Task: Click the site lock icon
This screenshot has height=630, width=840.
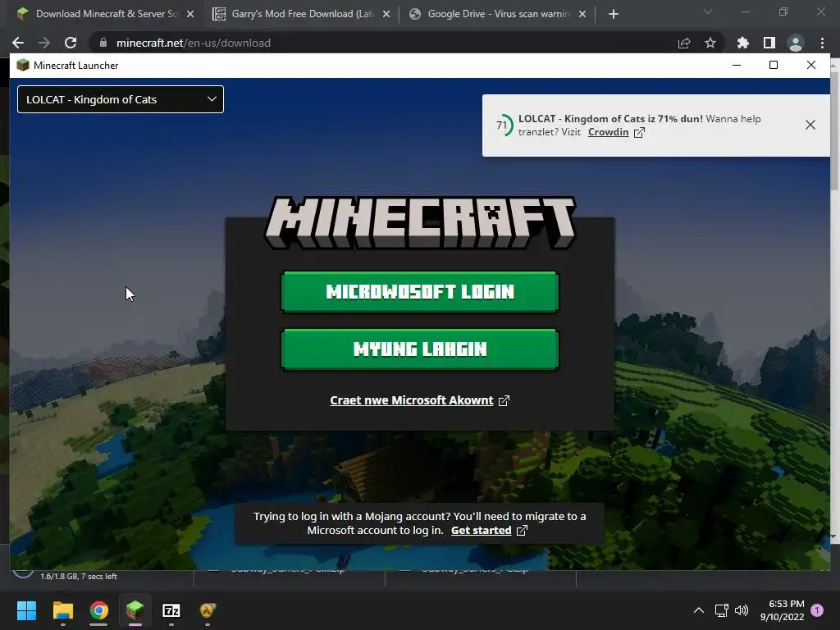Action: pyautogui.click(x=103, y=43)
